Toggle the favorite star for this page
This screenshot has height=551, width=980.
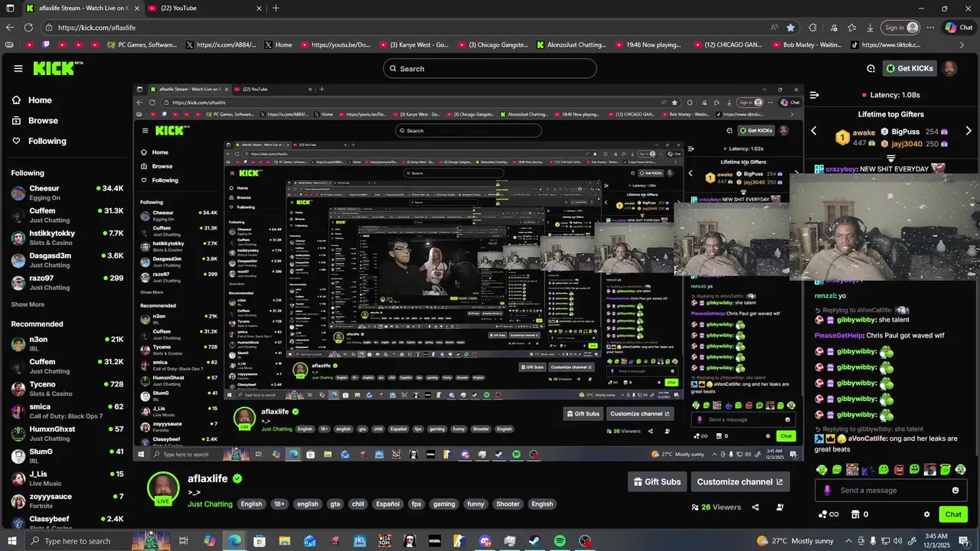[790, 28]
